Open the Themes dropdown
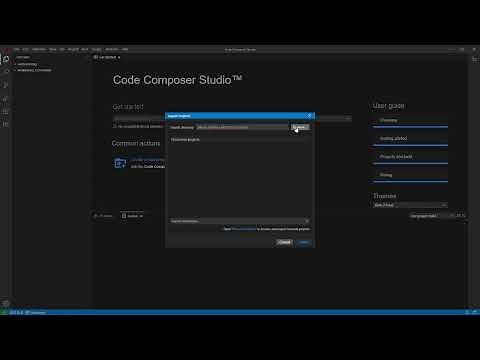Image resolution: width=480 pixels, height=360 pixels. point(410,205)
